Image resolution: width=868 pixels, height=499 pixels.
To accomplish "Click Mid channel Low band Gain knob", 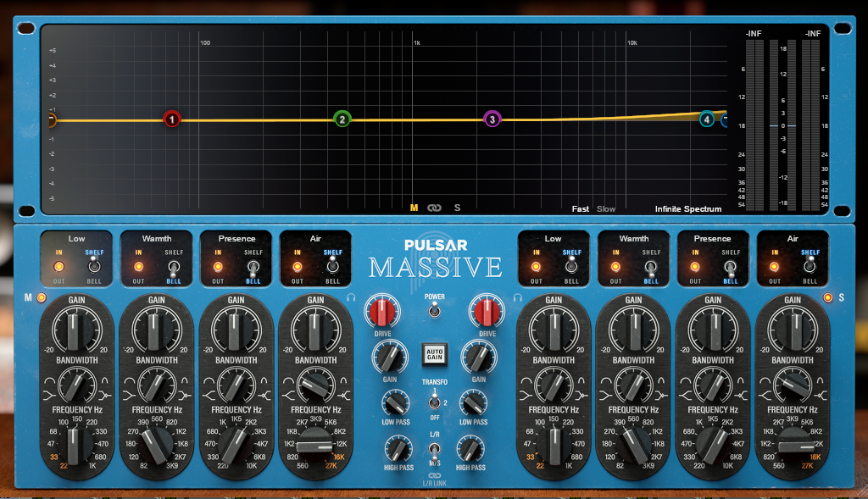I will coord(76,330).
